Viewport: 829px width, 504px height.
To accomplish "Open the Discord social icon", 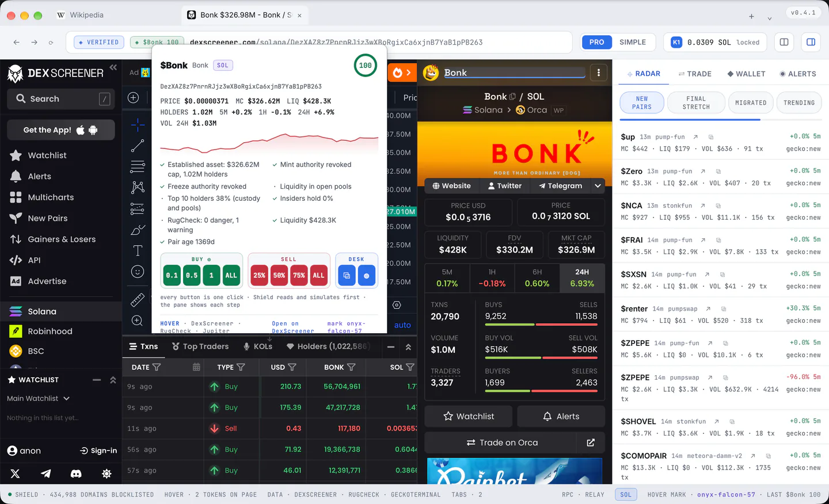I will (x=76, y=474).
